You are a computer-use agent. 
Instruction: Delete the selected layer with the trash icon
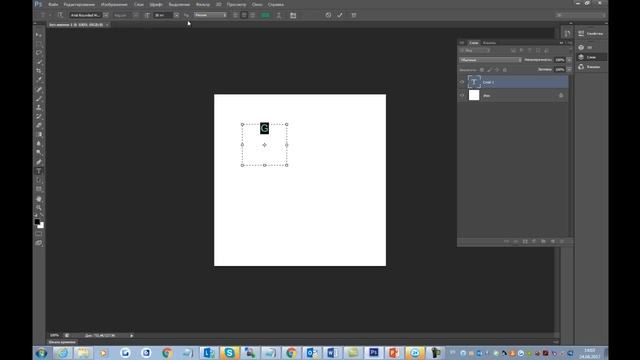tap(562, 242)
